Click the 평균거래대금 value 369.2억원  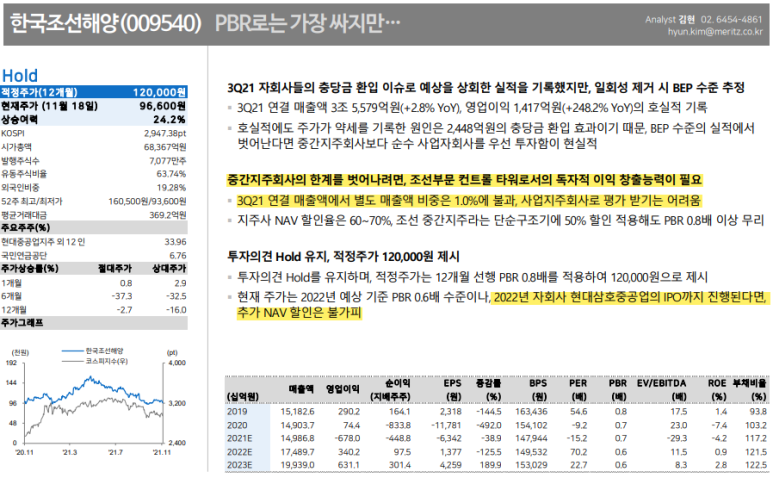pyautogui.click(x=168, y=215)
